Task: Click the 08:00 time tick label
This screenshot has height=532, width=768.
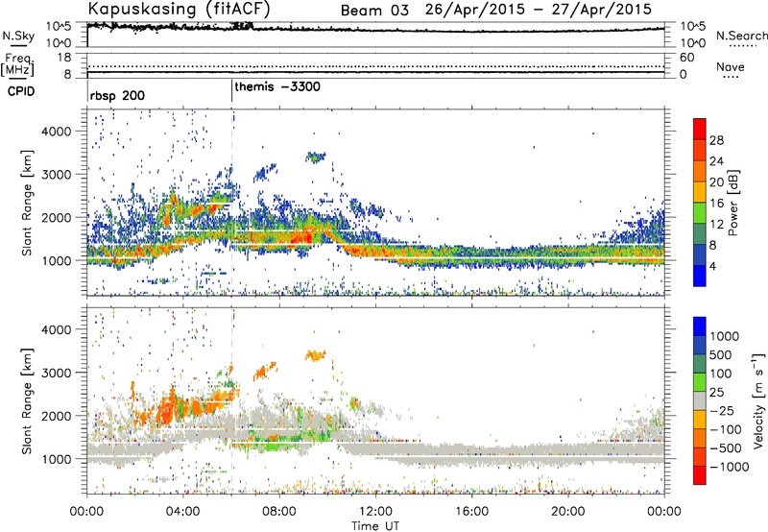Action: click(x=279, y=512)
